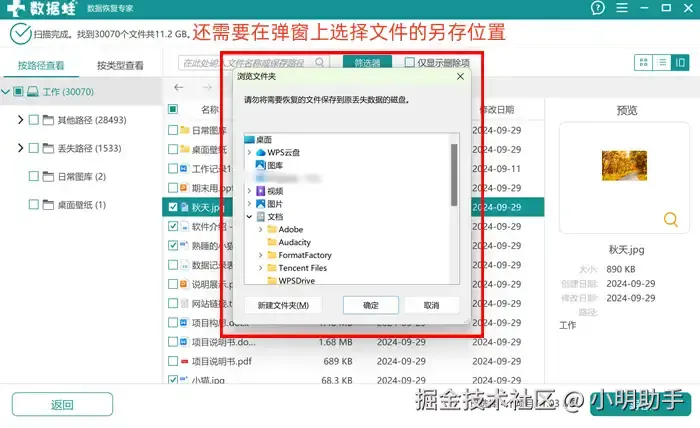Click the 返回 button
The image size is (700, 428).
[x=62, y=404]
